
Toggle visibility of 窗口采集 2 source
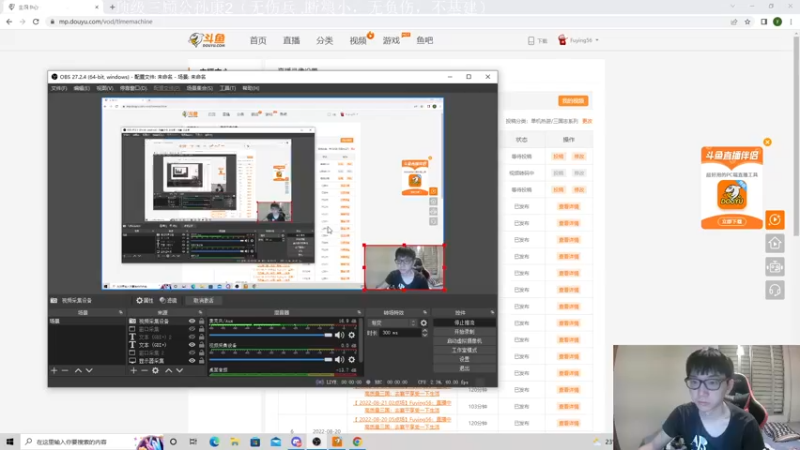[192, 353]
